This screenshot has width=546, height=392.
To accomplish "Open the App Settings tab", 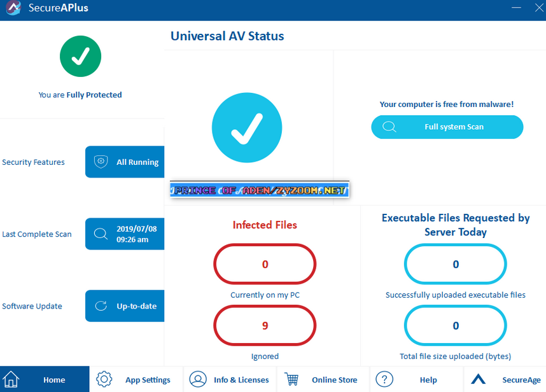I will point(136,379).
